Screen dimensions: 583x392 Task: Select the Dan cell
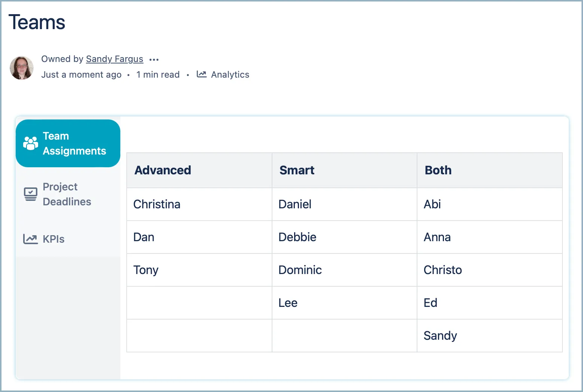tap(199, 237)
